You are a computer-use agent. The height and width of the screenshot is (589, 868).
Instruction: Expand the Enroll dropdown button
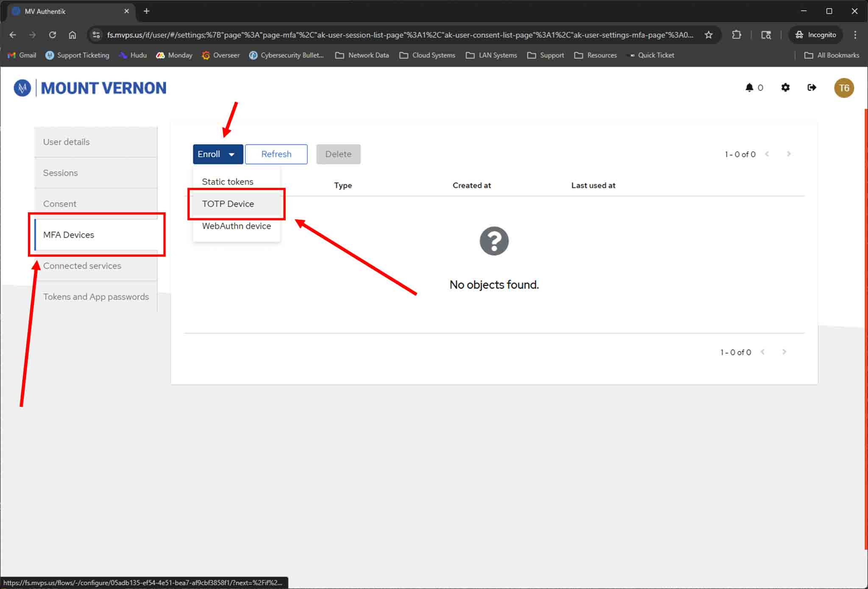(x=217, y=154)
